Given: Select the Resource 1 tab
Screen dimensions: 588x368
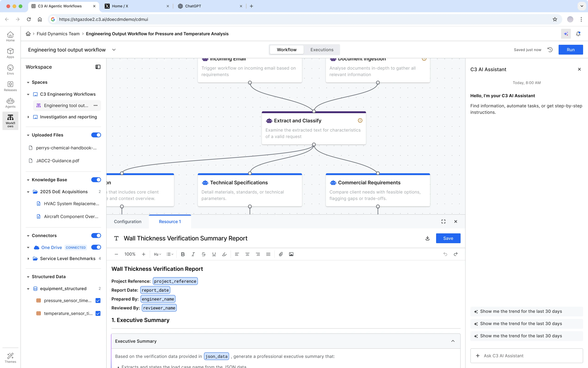Looking at the screenshot, I should [170, 221].
